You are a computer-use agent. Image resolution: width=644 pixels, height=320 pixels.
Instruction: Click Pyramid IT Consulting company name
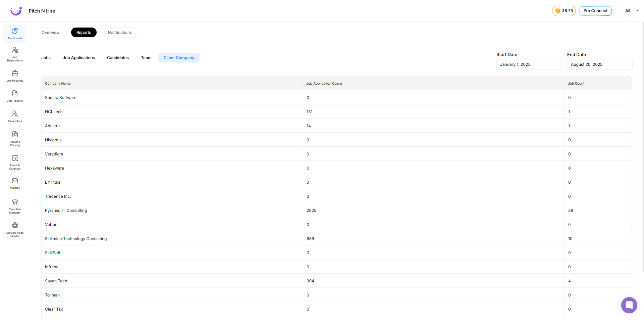(66, 211)
